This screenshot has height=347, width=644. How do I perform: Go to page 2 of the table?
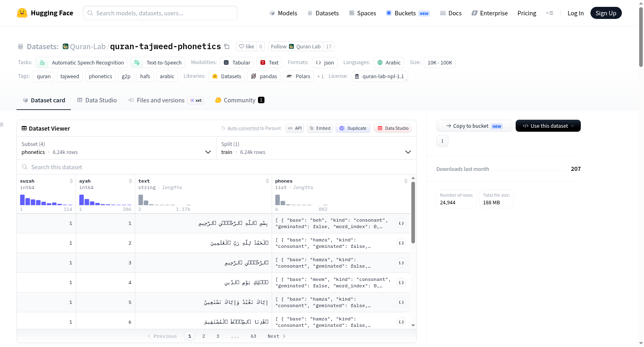[204, 336]
